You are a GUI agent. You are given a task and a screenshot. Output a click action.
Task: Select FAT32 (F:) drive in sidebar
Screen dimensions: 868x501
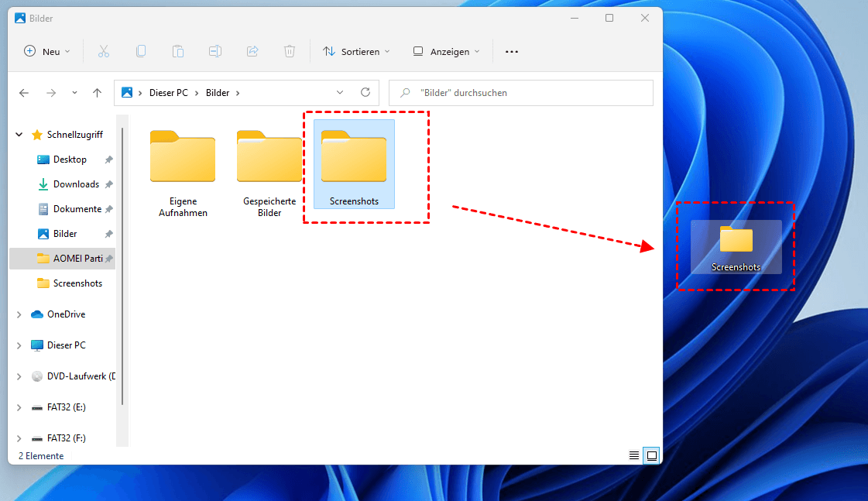pos(66,438)
